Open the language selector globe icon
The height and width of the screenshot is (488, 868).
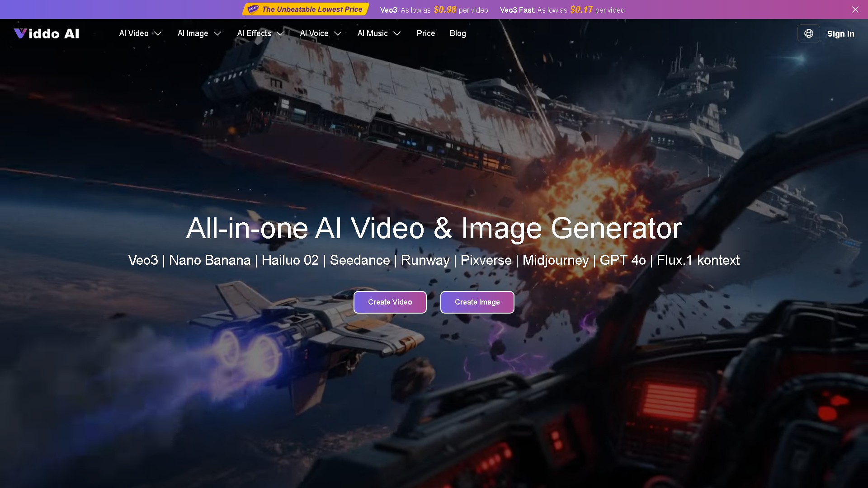[809, 33]
